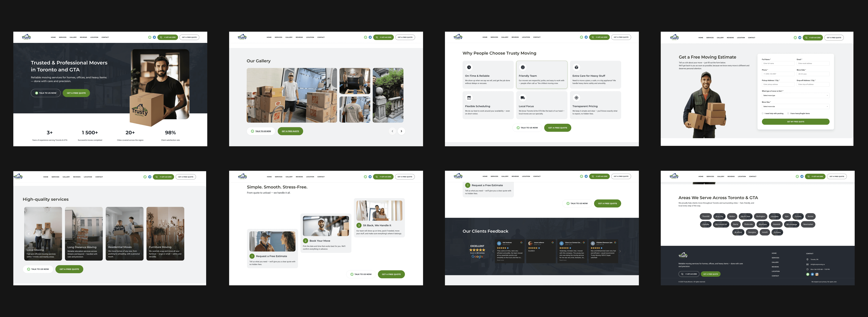Click Telegram icon in the Free Moving Estimate mockup header
This screenshot has height=317, width=868.
800,38
